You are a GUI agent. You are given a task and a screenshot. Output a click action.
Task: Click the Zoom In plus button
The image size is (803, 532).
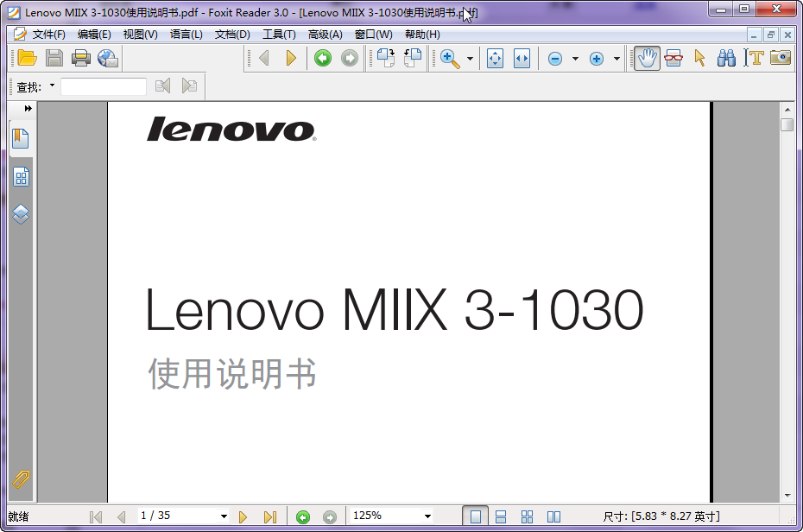click(597, 59)
